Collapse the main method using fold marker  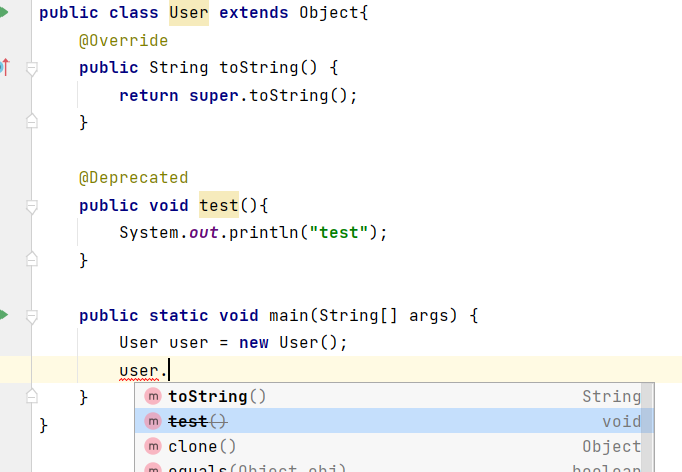[x=31, y=316]
